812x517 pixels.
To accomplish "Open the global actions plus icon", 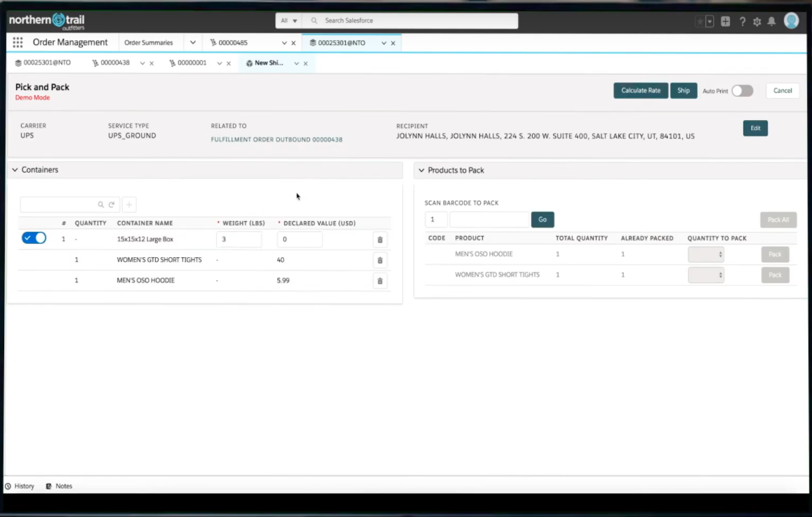I will pyautogui.click(x=726, y=21).
